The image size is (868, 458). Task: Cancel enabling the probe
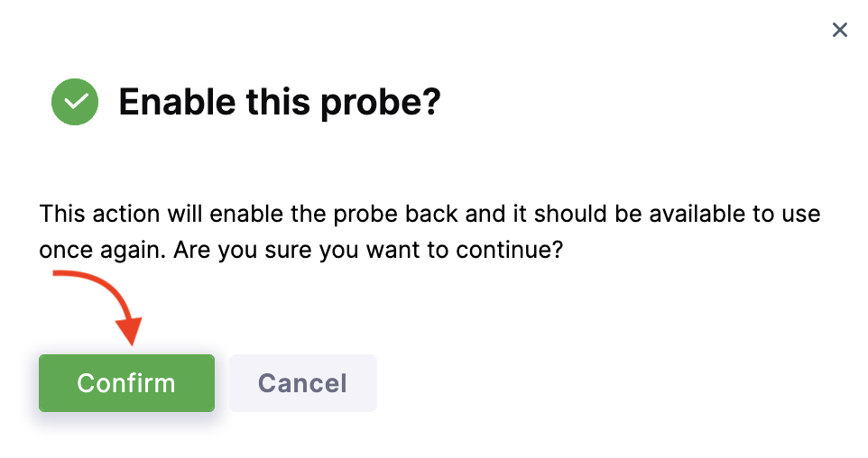(302, 383)
